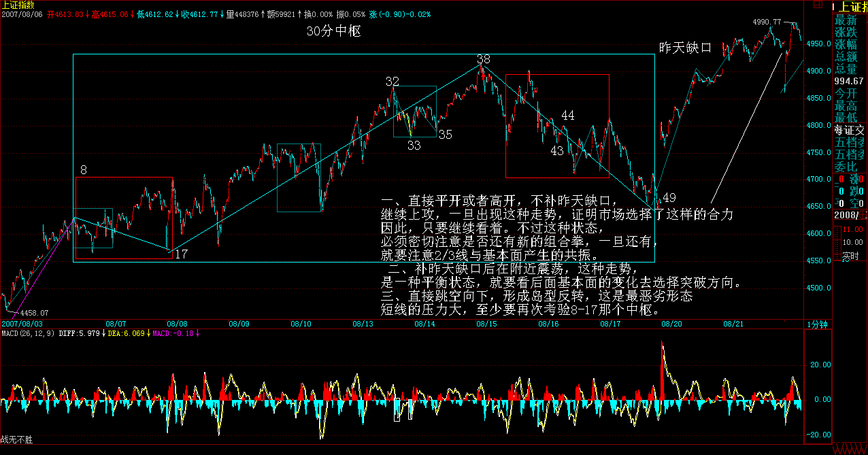Click the 最新 row in the quote panel
Image resolution: width=868 pixels, height=455 pixels.
click(846, 20)
